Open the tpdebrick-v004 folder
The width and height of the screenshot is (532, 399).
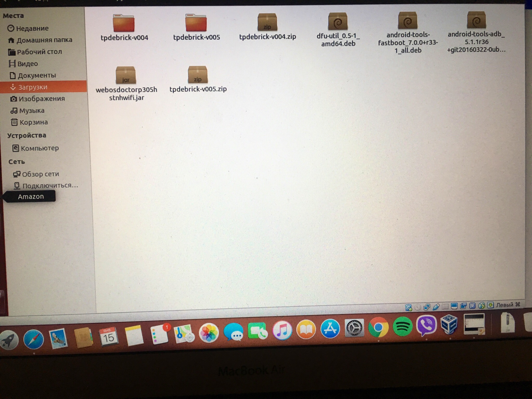tap(124, 23)
